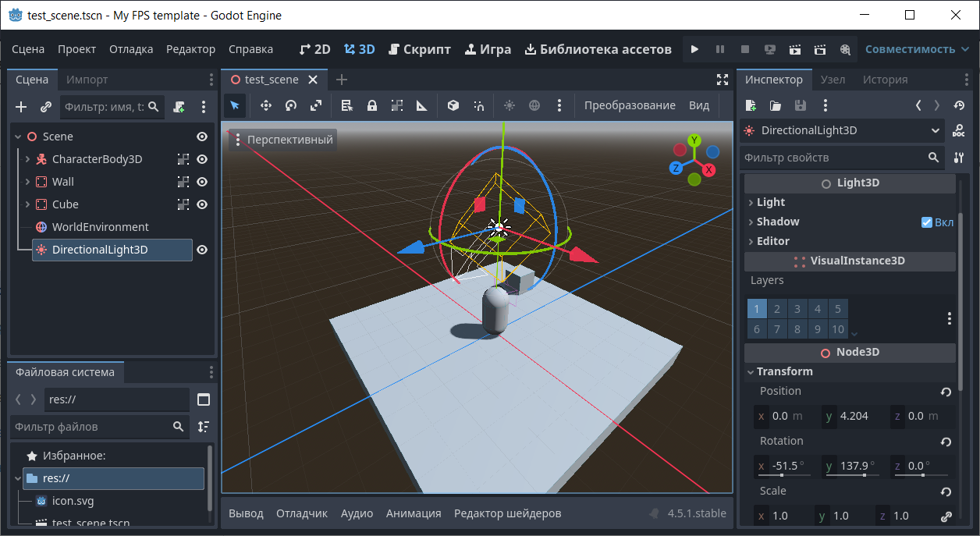Select the Move mode tool in toolbar
This screenshot has width=980, height=536.
coord(265,105)
